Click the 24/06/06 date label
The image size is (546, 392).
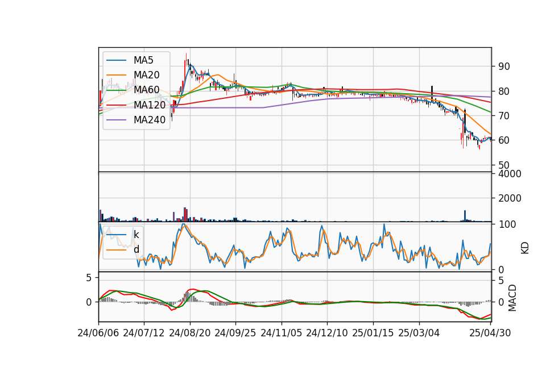pos(98,333)
